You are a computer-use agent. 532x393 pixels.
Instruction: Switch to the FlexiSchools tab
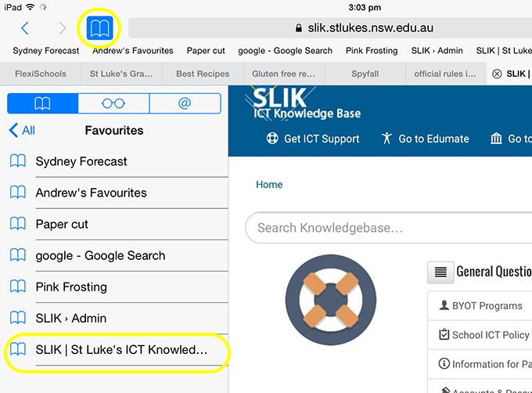click(41, 74)
